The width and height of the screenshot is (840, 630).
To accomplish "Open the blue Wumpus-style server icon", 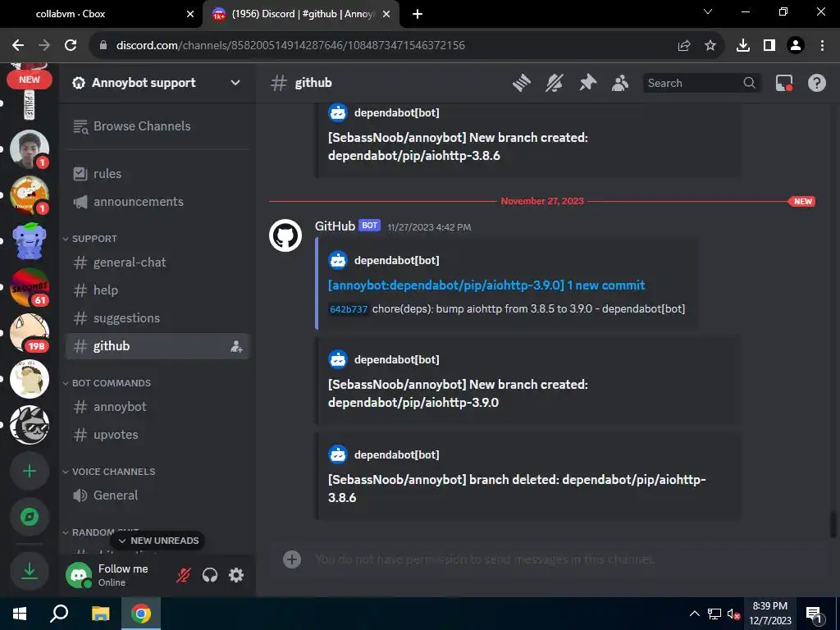I will tap(30, 241).
